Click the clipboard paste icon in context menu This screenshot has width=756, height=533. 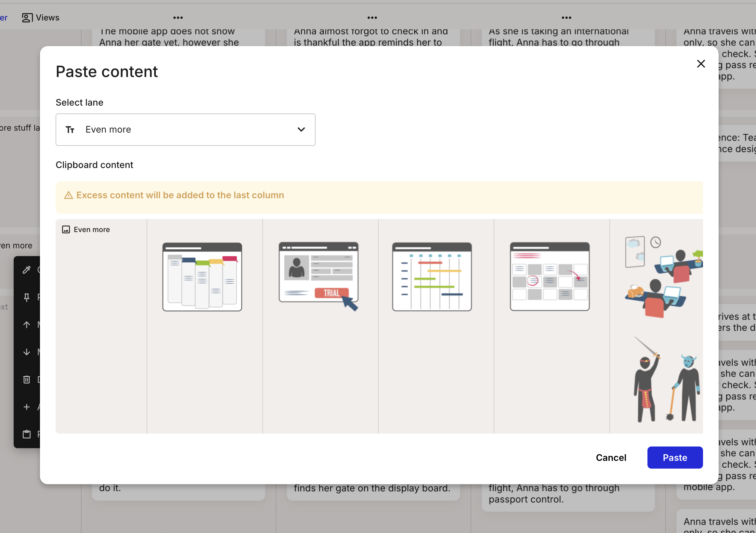pyautogui.click(x=27, y=434)
